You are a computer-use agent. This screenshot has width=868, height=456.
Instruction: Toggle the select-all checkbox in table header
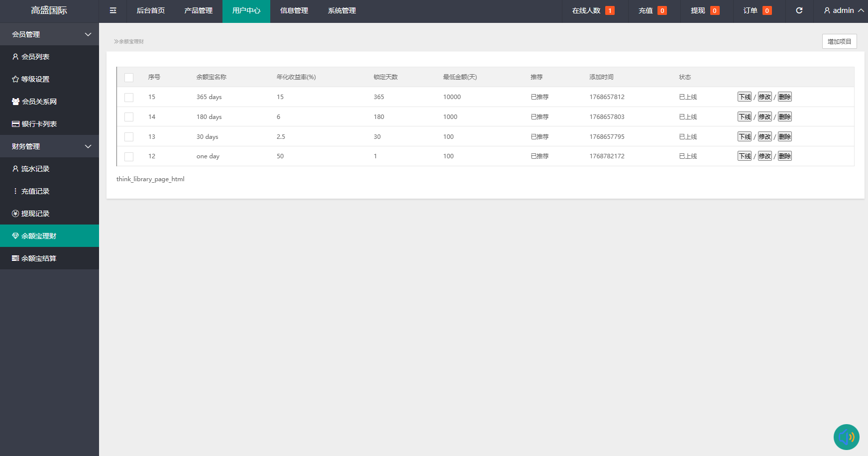(x=129, y=78)
